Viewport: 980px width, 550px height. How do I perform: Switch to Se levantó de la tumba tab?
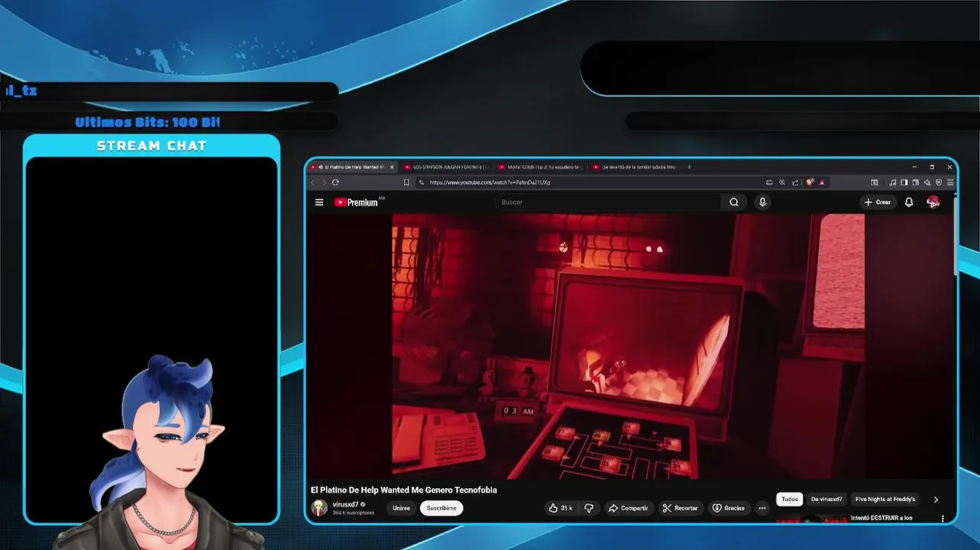pos(635,167)
